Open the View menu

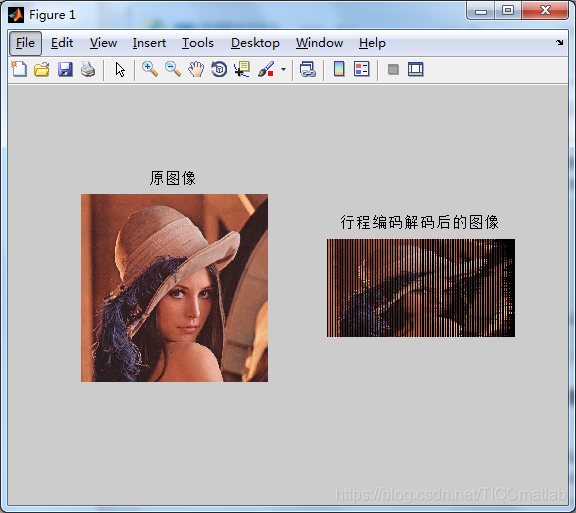[103, 43]
